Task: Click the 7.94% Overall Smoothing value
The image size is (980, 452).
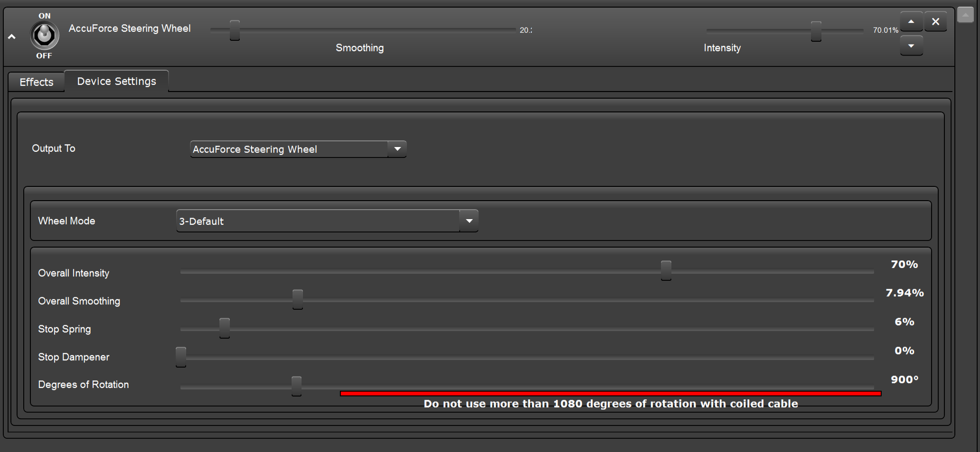Action: tap(905, 293)
